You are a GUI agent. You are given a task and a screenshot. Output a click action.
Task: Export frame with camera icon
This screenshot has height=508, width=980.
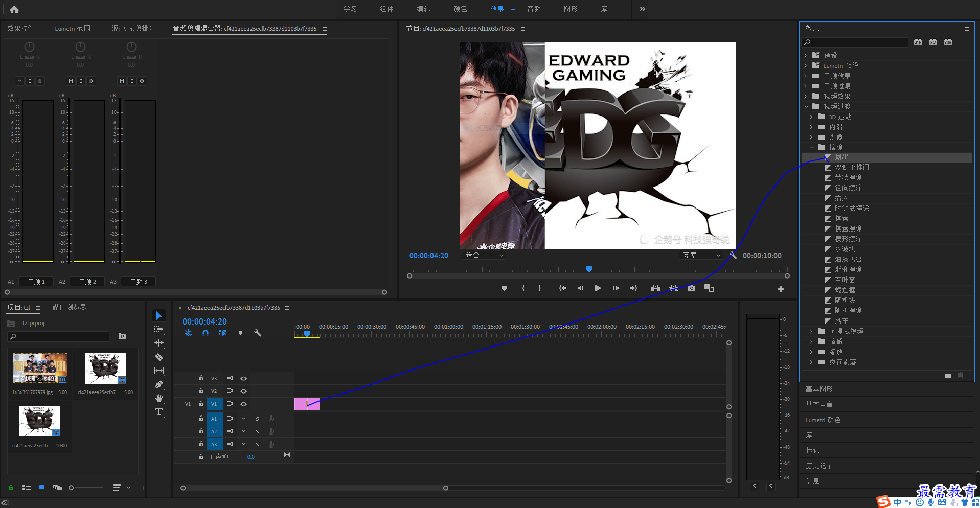click(691, 288)
